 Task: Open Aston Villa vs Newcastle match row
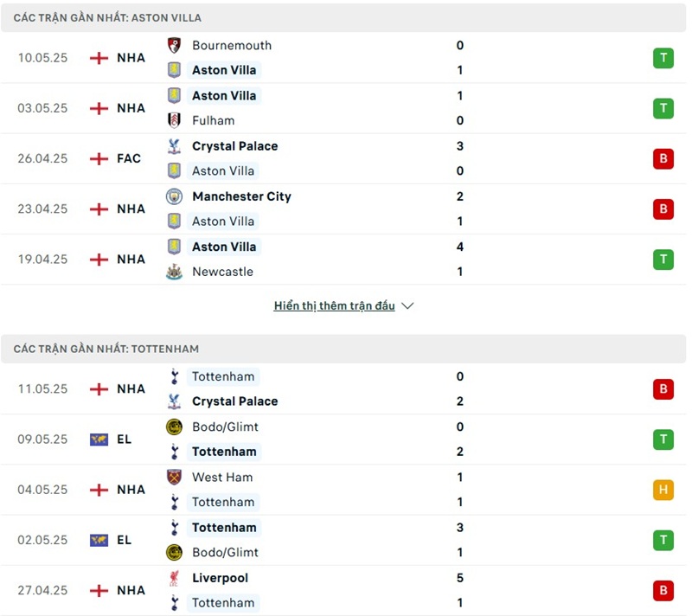pyautogui.click(x=346, y=260)
